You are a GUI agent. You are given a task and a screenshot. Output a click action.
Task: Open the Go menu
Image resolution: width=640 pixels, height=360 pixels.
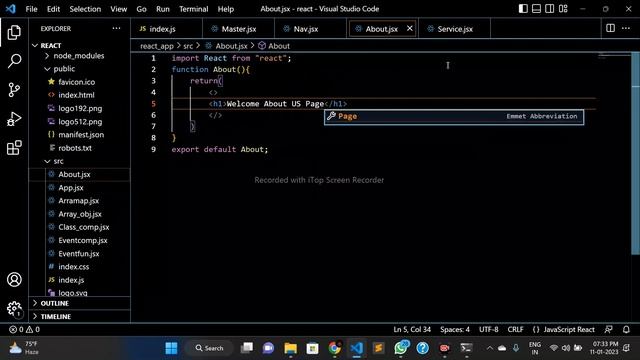[141, 9]
